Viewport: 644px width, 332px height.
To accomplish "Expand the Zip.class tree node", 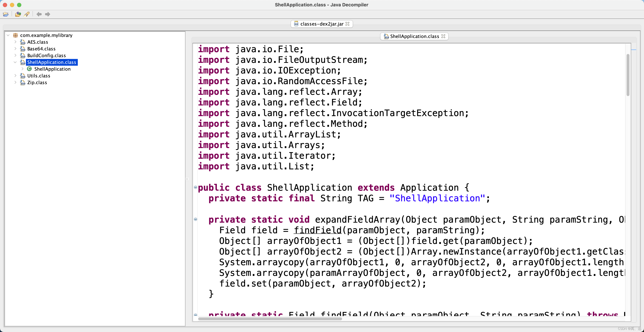I will point(15,82).
